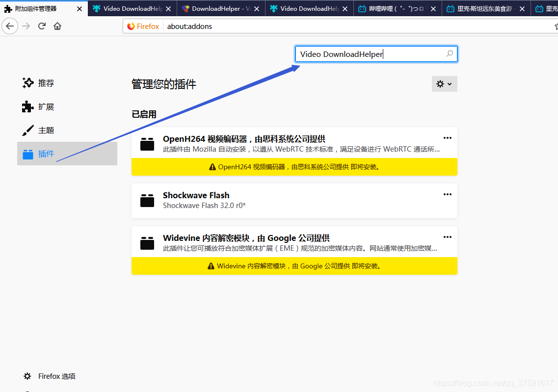The height and width of the screenshot is (392, 558).
Task: Switch to the 哔哩哔哩 tab
Action: (398, 8)
